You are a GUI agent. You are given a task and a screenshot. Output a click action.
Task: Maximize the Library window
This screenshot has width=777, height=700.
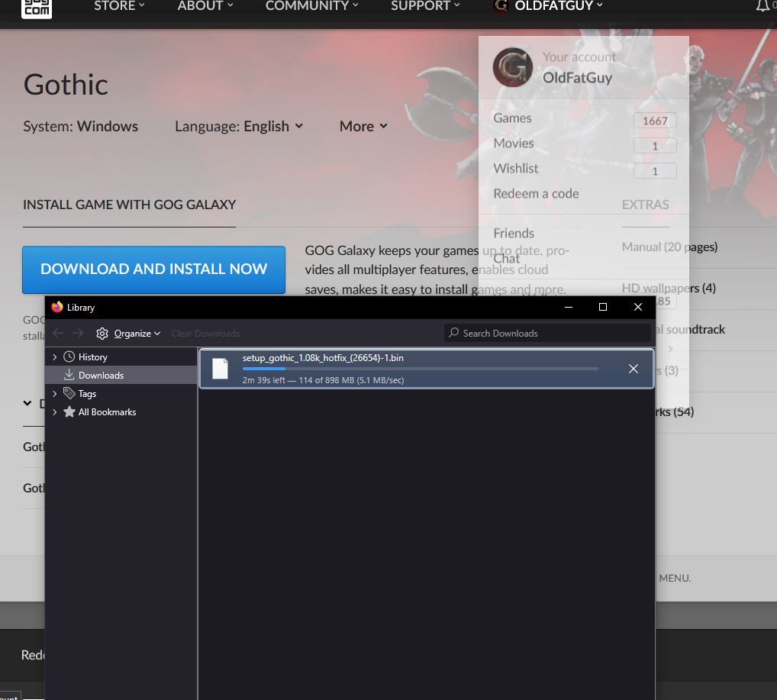pyautogui.click(x=603, y=308)
